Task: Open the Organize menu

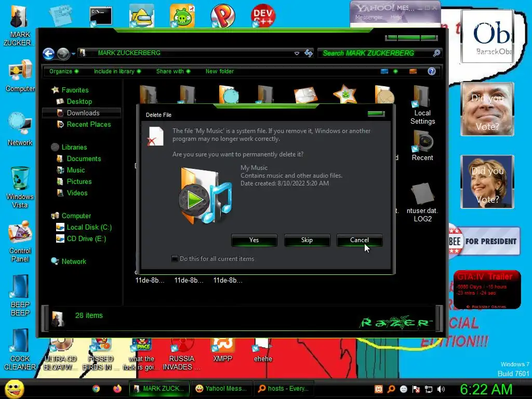Action: (64, 71)
